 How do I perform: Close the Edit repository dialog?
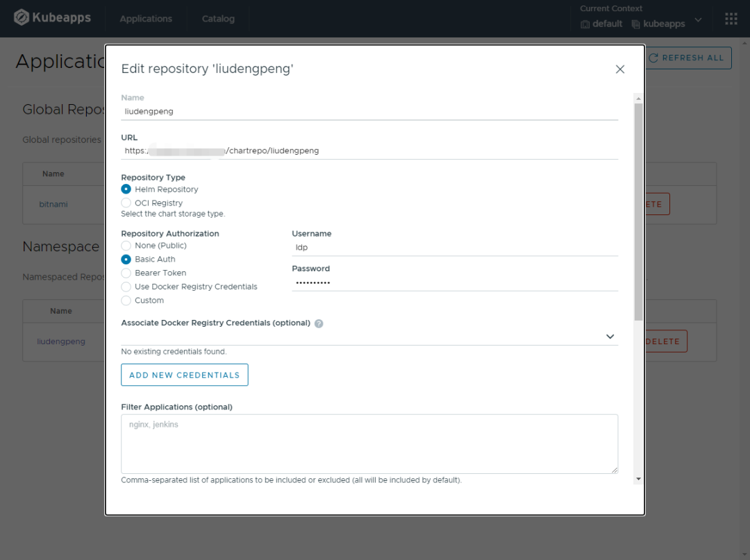(620, 69)
